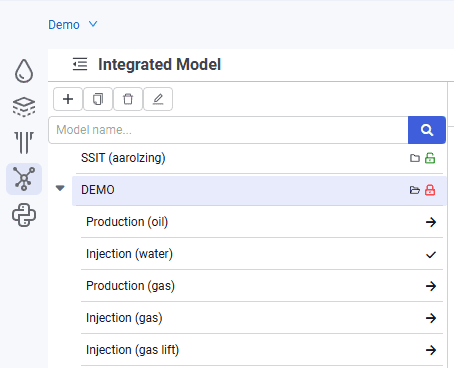Collapse the panel using the indent icon
The image size is (454, 368).
pos(80,64)
